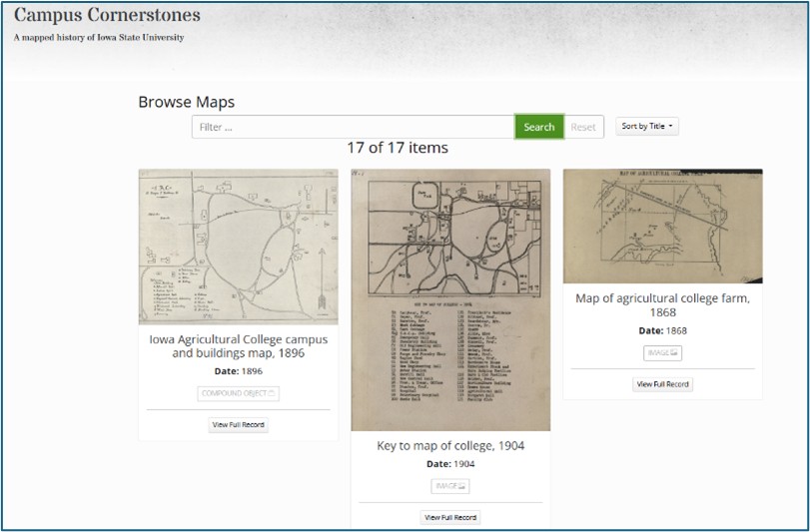Click the 'Date: 1896' text
The width and height of the screenshot is (810, 532).
tap(238, 371)
